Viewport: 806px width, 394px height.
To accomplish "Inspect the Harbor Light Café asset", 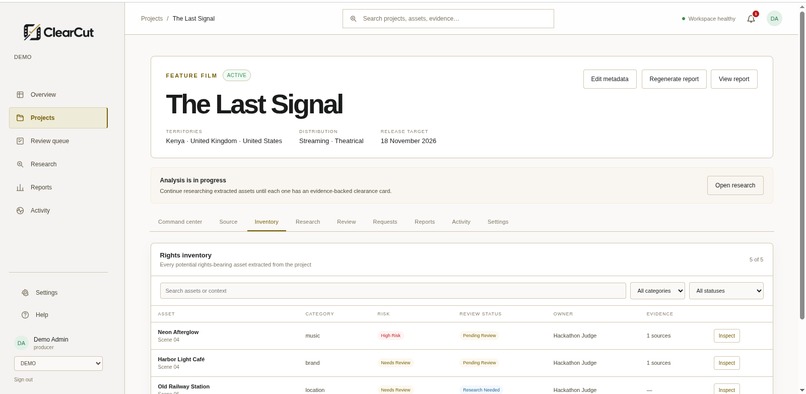I will (726, 363).
